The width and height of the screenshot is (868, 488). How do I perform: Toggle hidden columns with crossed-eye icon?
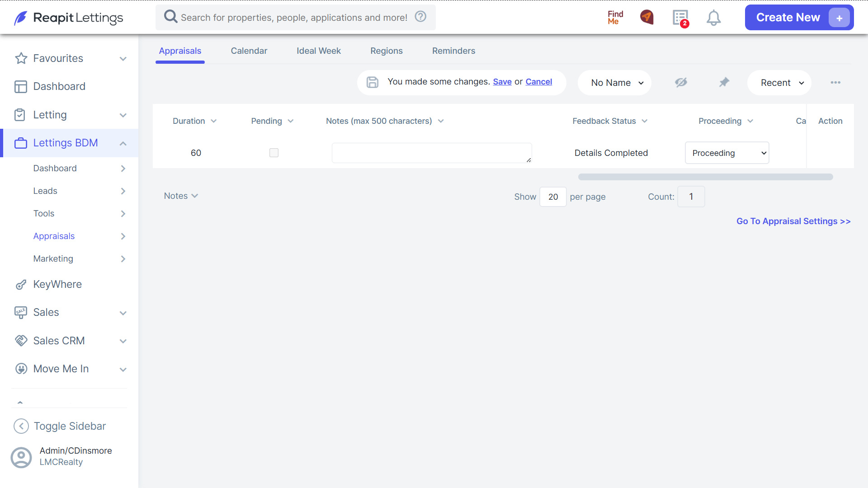coord(681,82)
